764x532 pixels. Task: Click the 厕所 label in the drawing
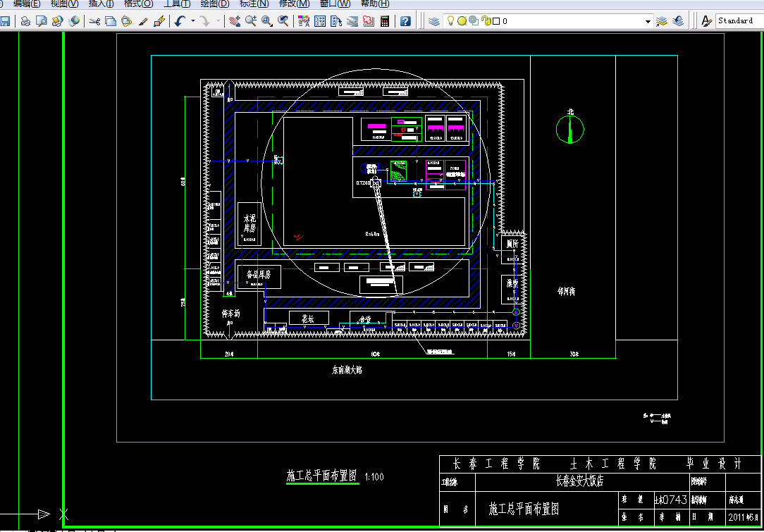point(512,244)
